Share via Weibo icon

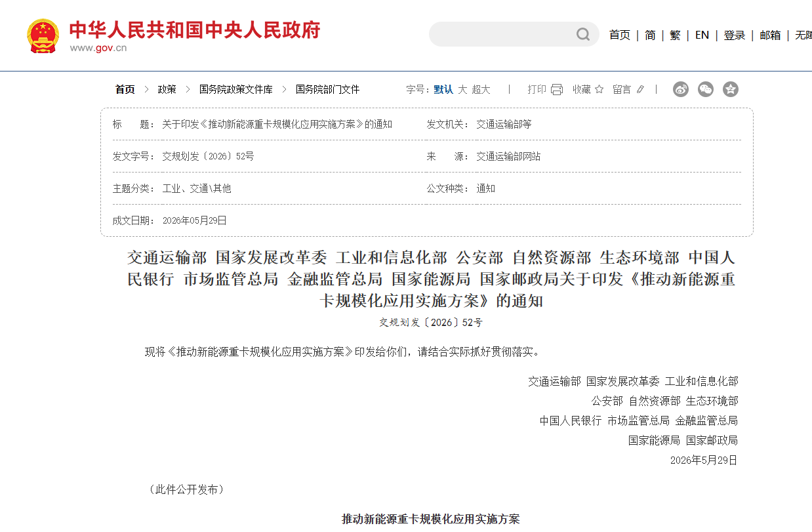click(681, 89)
